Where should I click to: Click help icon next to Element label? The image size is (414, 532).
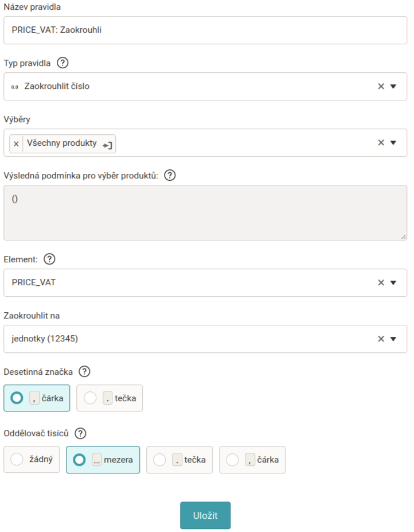click(50, 259)
